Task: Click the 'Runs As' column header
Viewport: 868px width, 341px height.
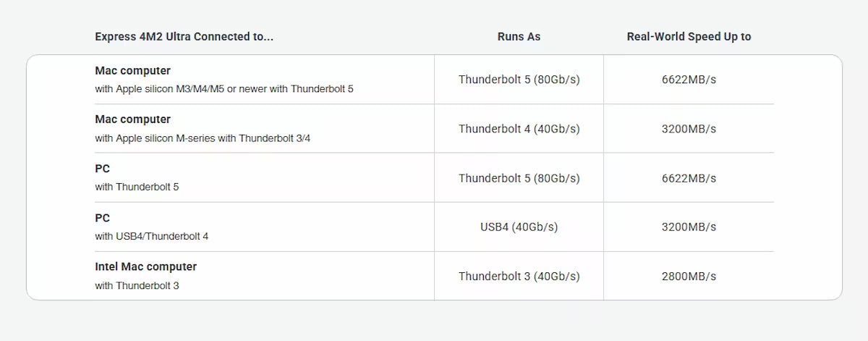Action: [519, 36]
